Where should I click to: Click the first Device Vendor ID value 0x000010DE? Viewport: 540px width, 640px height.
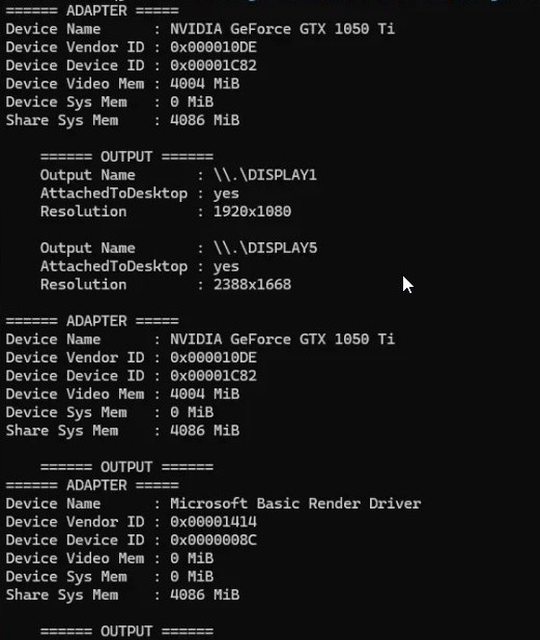coord(213,47)
